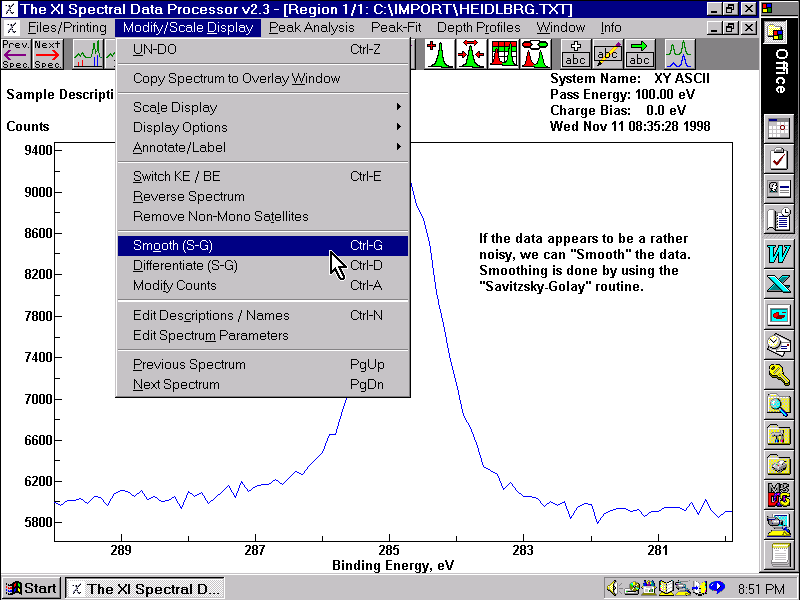Open Microsoft Word from the Office shortcut bar
This screenshot has width=800, height=600.
778,252
